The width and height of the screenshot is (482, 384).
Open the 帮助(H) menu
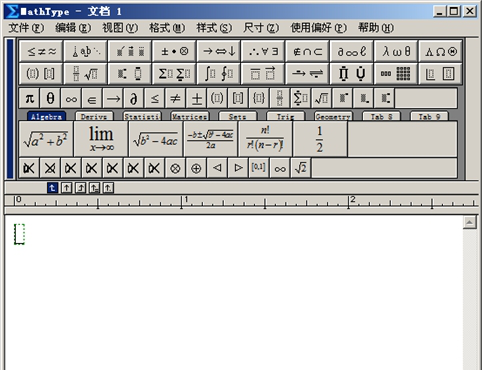point(376,28)
